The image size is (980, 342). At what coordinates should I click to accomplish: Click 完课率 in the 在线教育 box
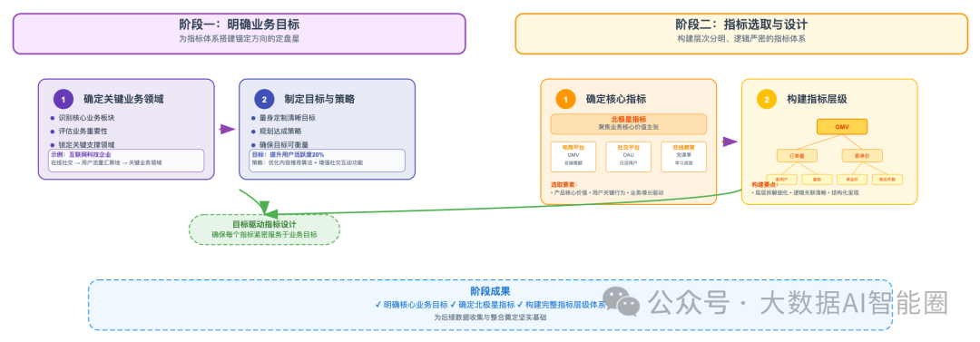tap(683, 154)
